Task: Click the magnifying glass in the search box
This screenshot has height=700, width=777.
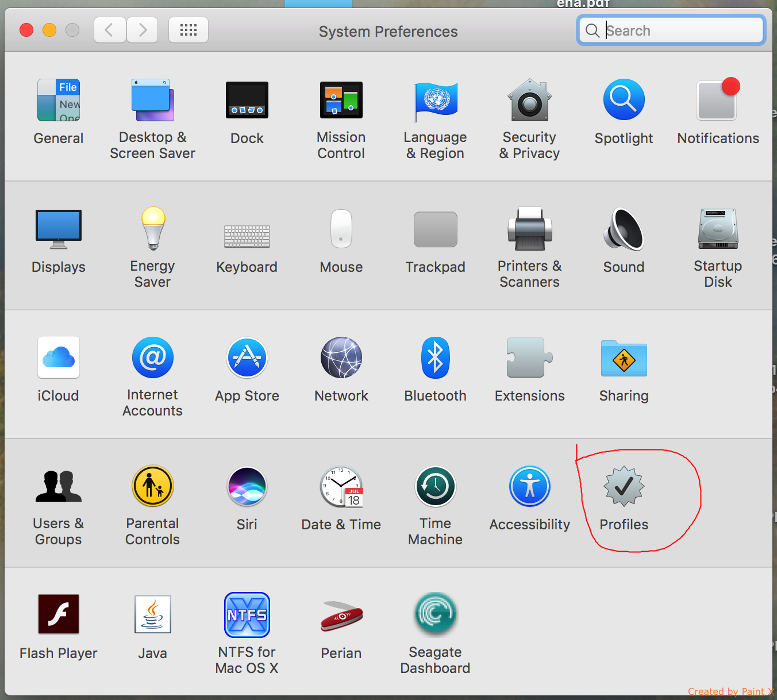Action: [592, 30]
